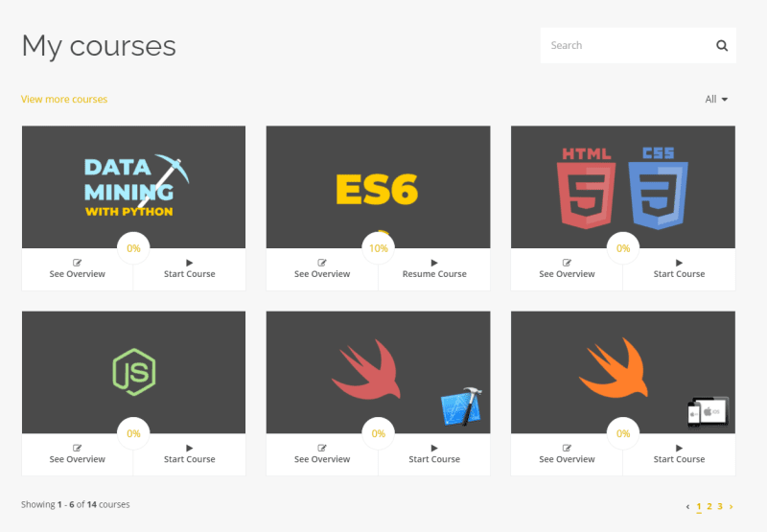The width and height of the screenshot is (767, 532).
Task: Open the All filter dropdown
Action: click(716, 100)
